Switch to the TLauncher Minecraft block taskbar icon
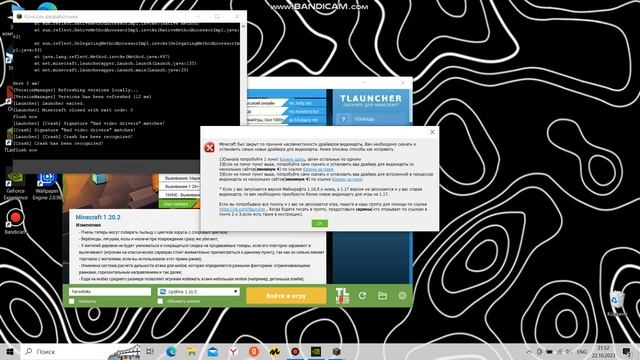 click(x=336, y=351)
